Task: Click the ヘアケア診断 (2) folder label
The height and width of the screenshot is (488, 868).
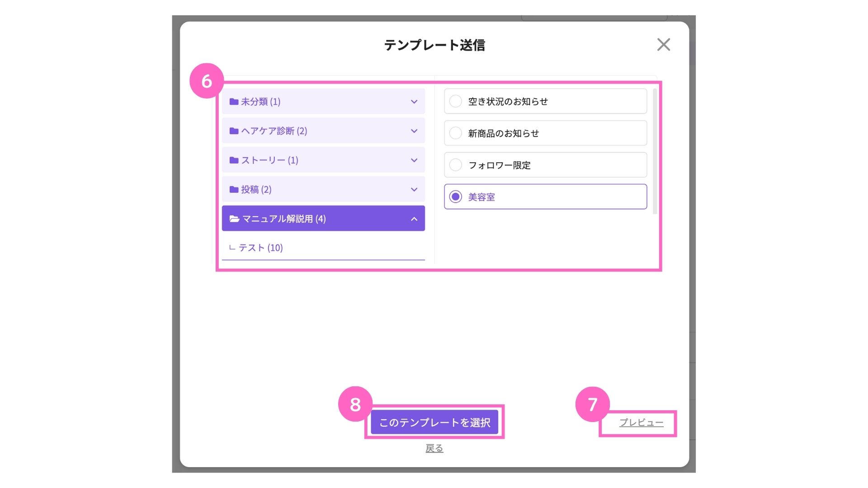Action: (x=274, y=131)
